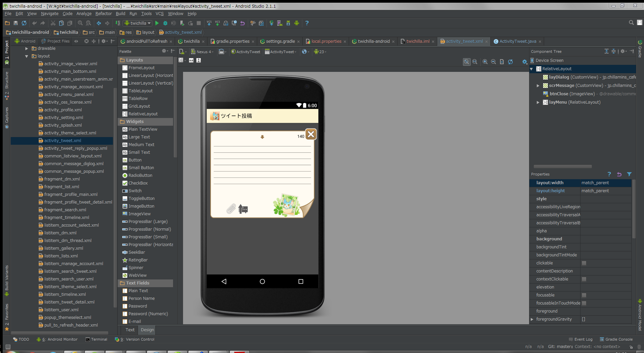Open the VCS menu
The width and height of the screenshot is (644, 353).
tap(160, 13)
